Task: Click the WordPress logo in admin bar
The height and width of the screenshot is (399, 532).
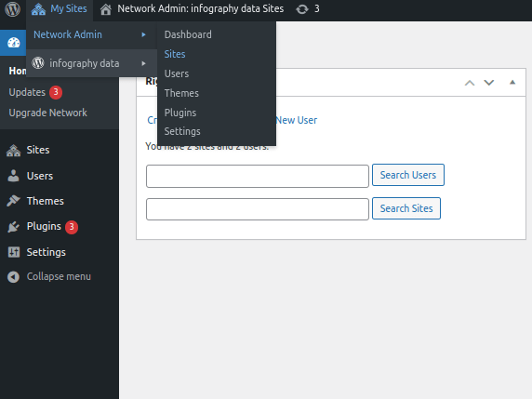Action: click(12, 8)
